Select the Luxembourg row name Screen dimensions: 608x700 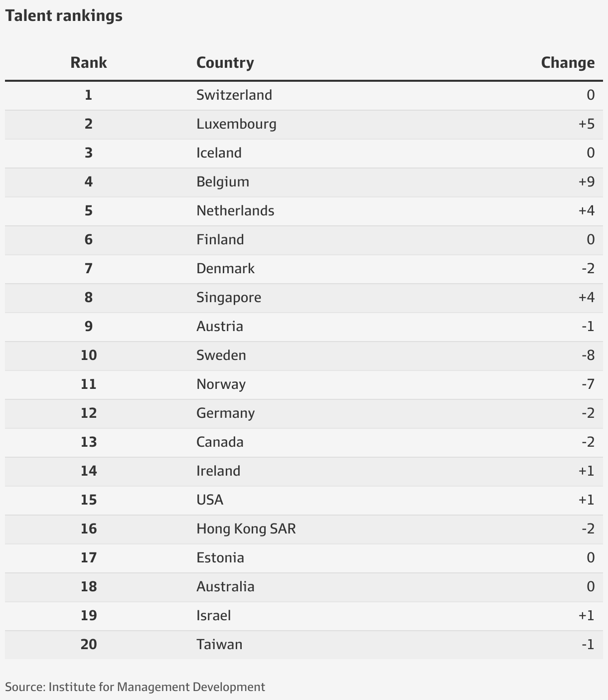[236, 124]
